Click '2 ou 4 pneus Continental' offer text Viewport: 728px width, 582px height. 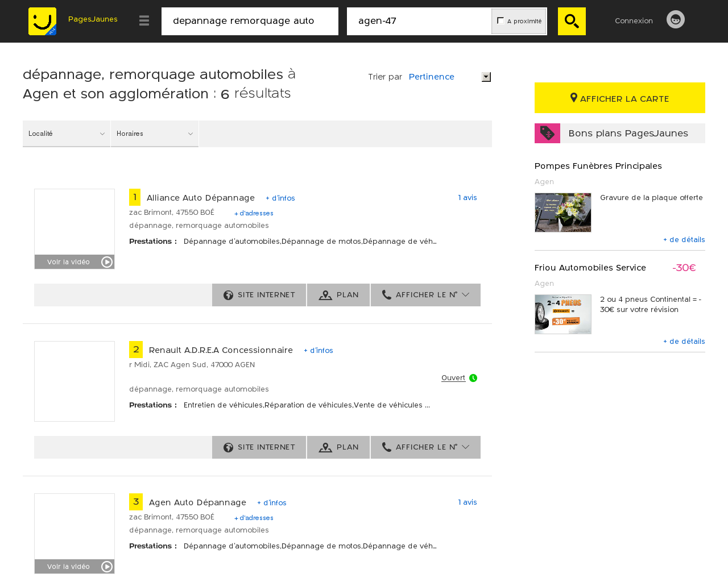[x=651, y=305]
